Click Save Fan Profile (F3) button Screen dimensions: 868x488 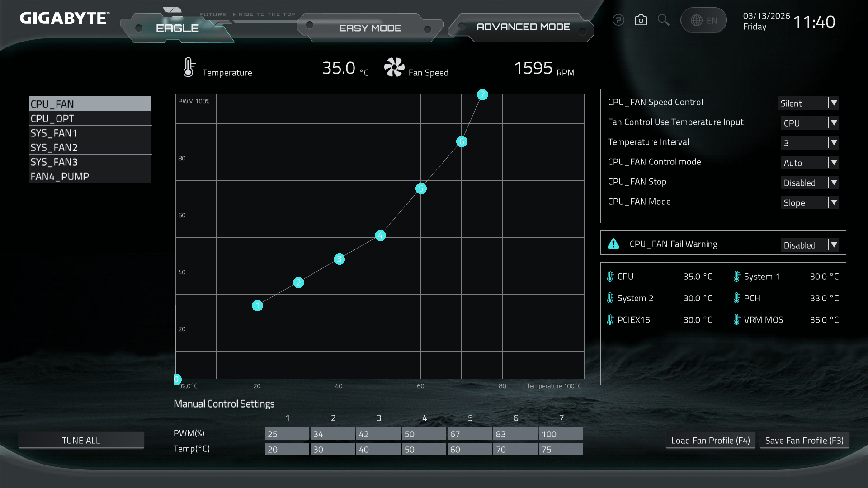coord(804,440)
